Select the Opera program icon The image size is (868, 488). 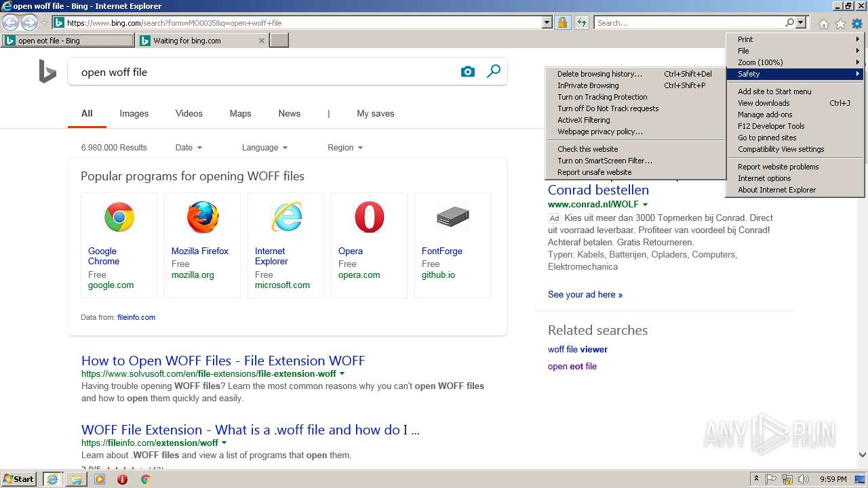(369, 218)
